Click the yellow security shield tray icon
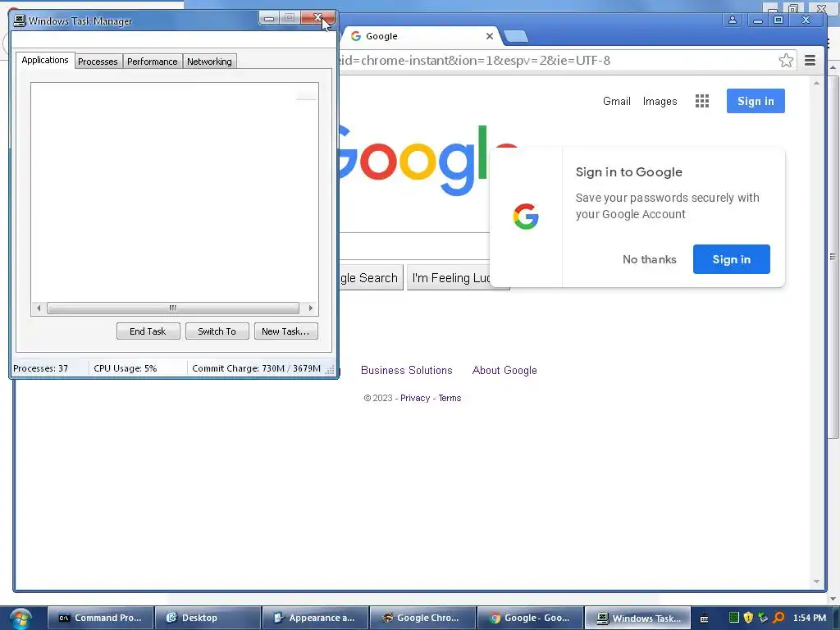Image resolution: width=840 pixels, height=630 pixels. [748, 618]
